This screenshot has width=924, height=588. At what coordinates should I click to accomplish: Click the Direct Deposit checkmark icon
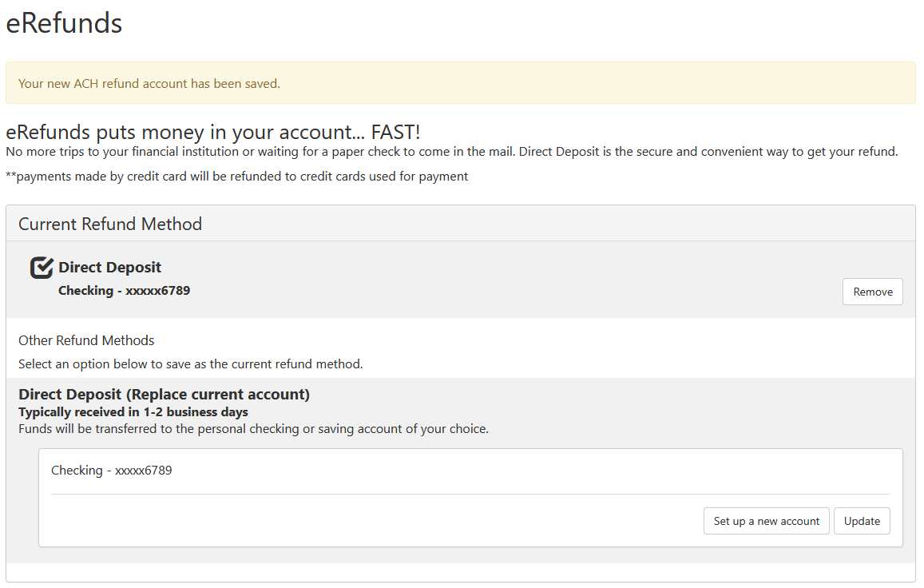pos(42,268)
